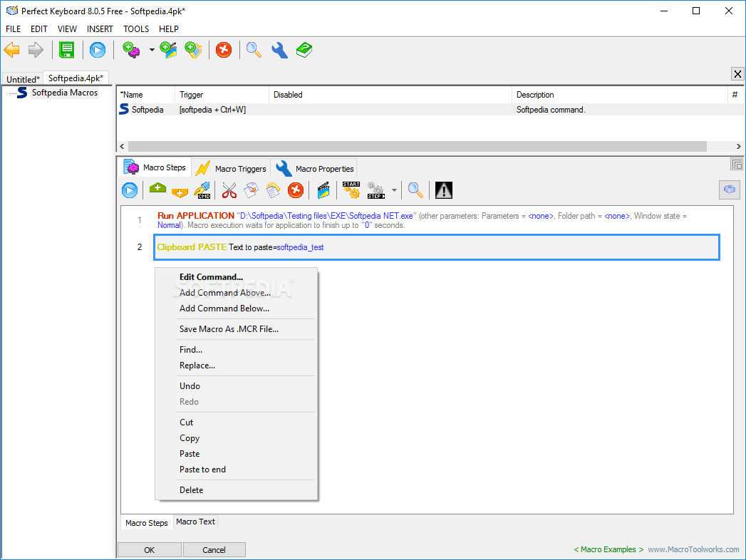Screen dimensions: 746x560
Task: Click the green save file icon
Action: pyautogui.click(x=66, y=50)
